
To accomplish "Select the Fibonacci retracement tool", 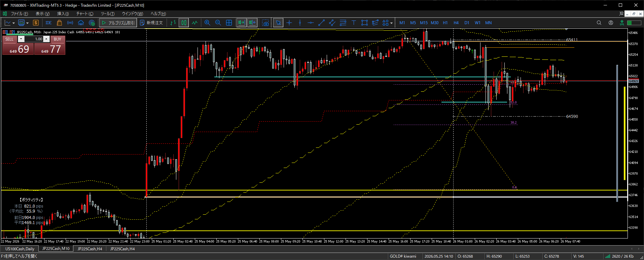I will (x=343, y=23).
